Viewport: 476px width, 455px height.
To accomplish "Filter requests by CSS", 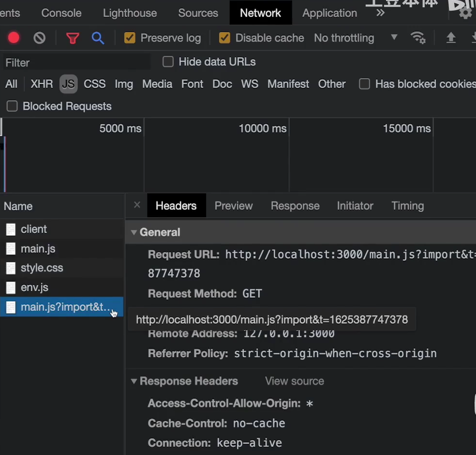I will point(95,84).
